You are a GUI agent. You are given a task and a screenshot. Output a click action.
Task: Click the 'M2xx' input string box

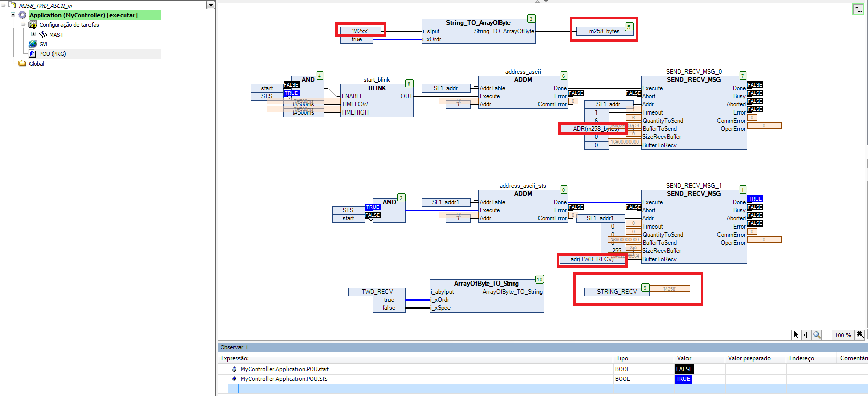point(361,31)
